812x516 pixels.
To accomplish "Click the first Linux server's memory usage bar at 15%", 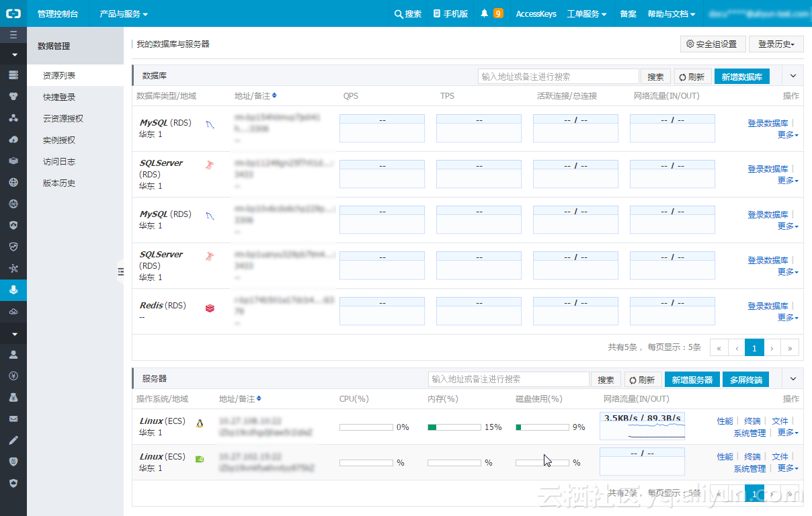I will click(x=454, y=427).
